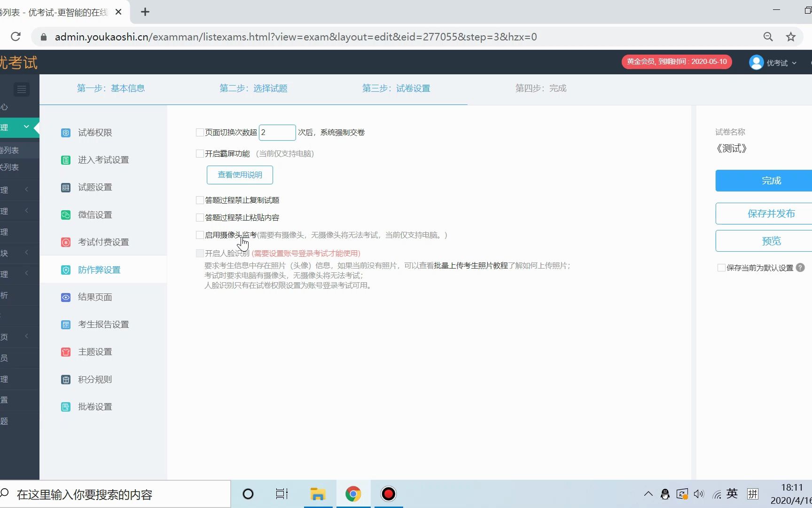Screen dimensions: 812x508
Task: Open 进入考试设置 section
Action: point(103,160)
